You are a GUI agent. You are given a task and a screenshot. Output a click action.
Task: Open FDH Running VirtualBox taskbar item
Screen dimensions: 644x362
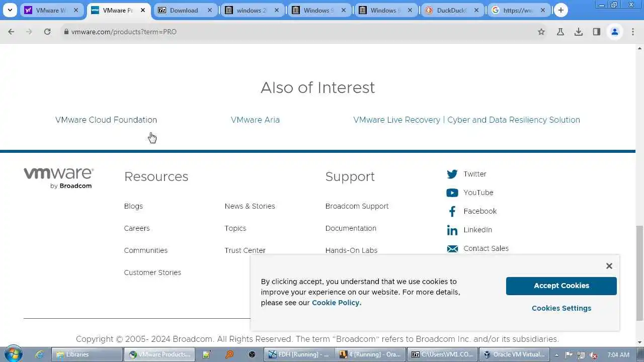[x=299, y=354]
